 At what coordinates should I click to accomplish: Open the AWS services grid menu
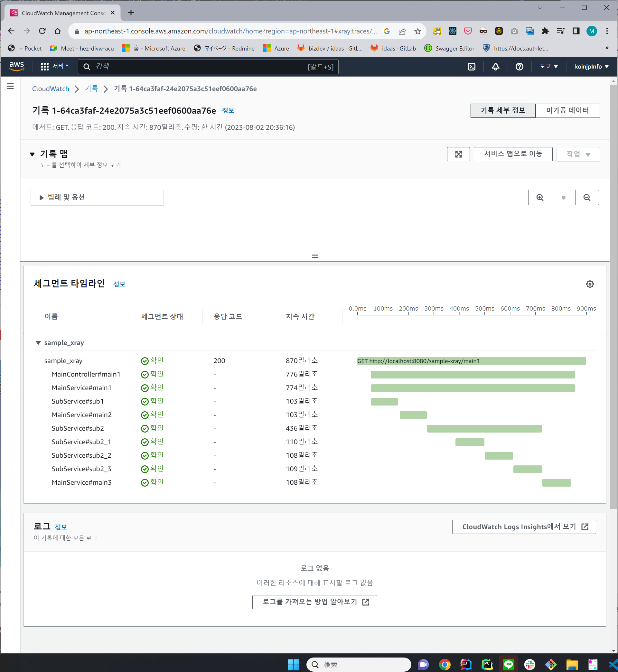[x=44, y=67]
